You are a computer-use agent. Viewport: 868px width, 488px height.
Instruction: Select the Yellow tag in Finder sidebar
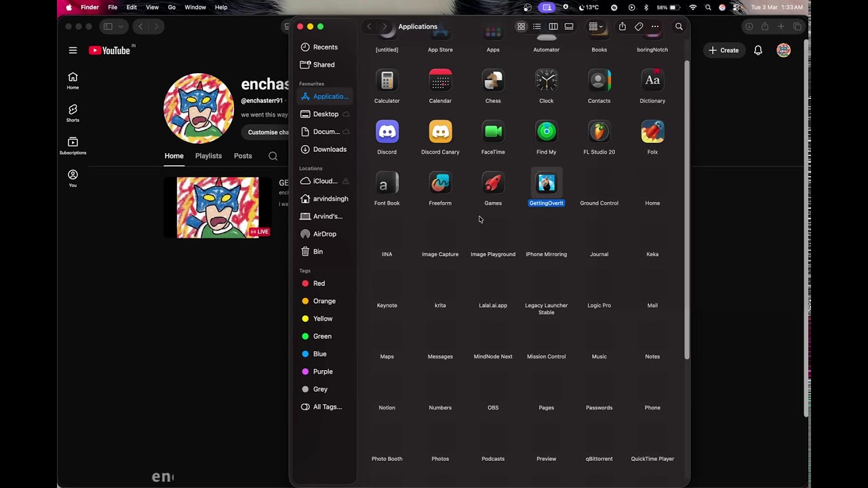click(325, 319)
